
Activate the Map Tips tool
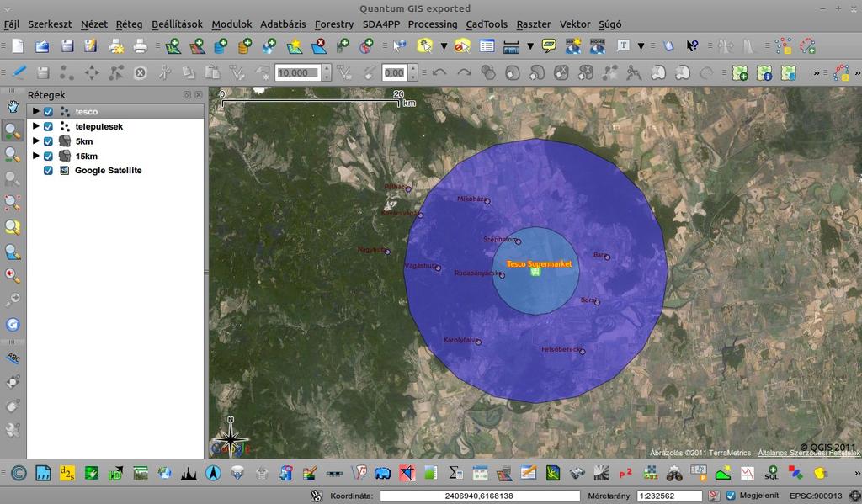tap(549, 46)
